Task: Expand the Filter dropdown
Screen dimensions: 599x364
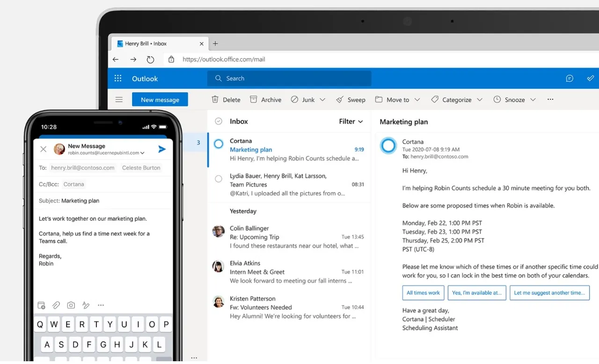Action: pos(351,121)
